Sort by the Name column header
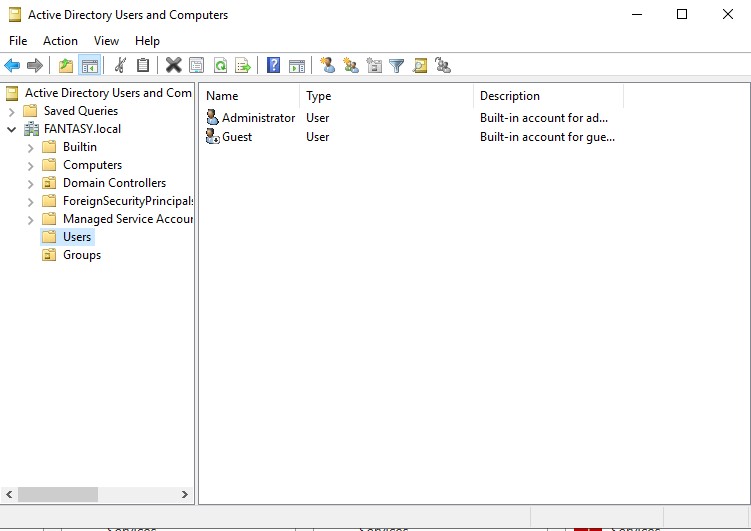751x531 pixels. point(250,96)
